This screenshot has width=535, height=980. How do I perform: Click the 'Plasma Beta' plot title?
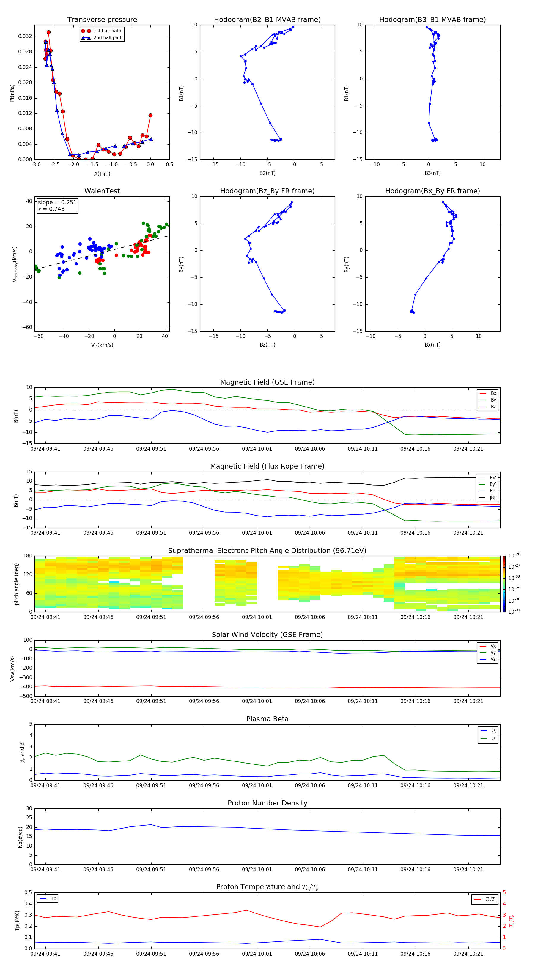point(267,719)
